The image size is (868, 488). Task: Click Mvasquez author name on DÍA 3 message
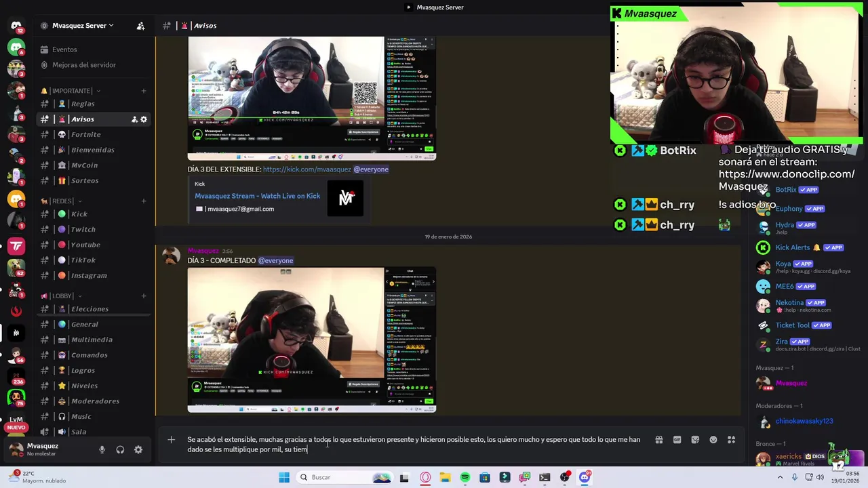coord(203,251)
